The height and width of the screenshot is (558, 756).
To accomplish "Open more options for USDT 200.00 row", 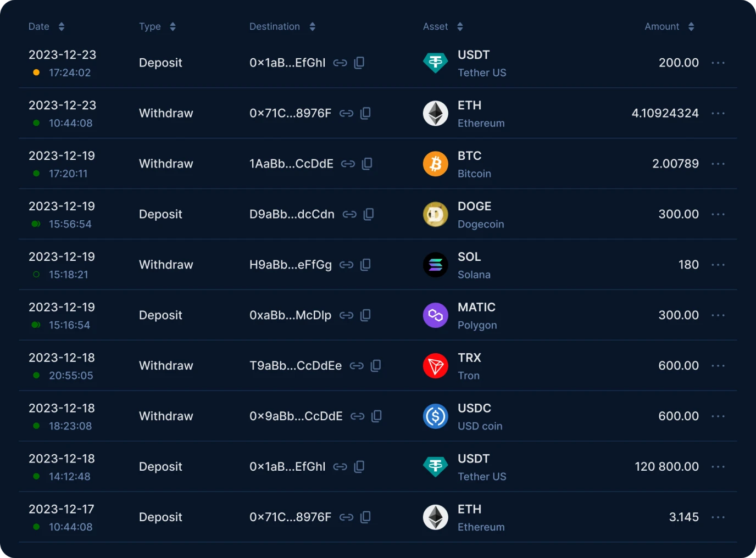I will click(718, 63).
